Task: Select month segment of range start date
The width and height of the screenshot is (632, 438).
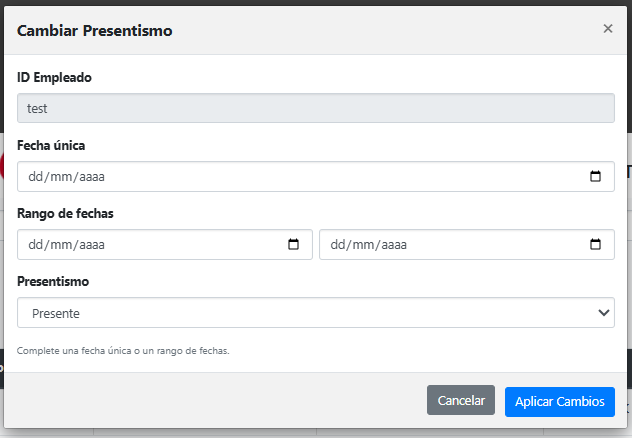Action: 60,245
